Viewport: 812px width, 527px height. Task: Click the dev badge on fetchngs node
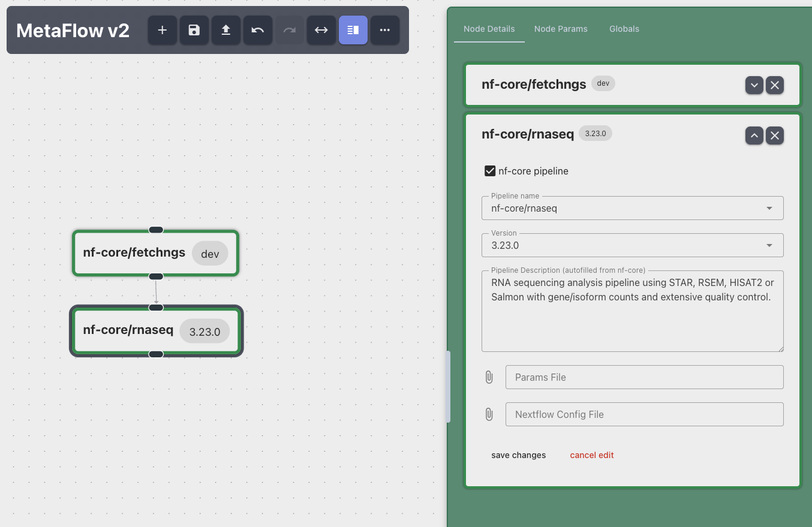pos(210,254)
